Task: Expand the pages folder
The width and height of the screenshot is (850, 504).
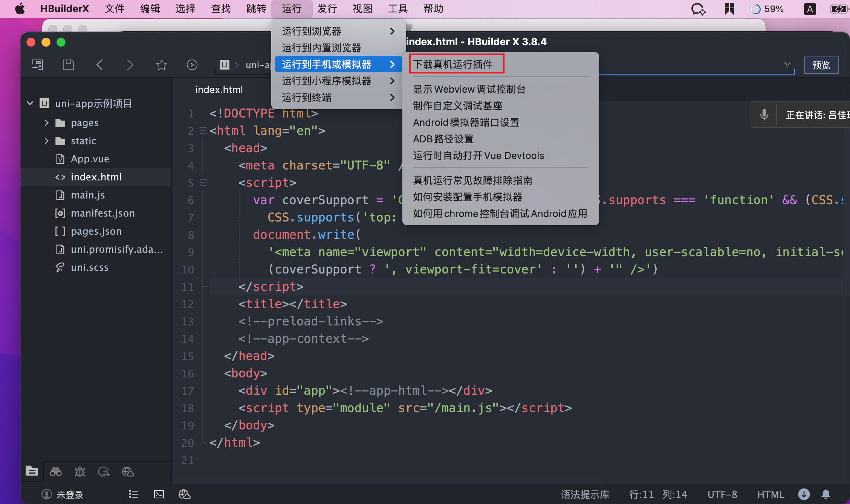Action: click(47, 123)
